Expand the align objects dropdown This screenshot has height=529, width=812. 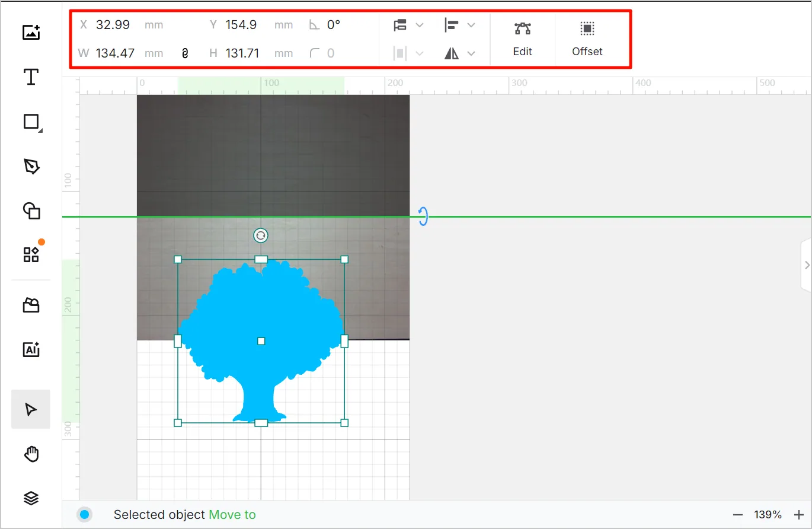tap(460, 25)
